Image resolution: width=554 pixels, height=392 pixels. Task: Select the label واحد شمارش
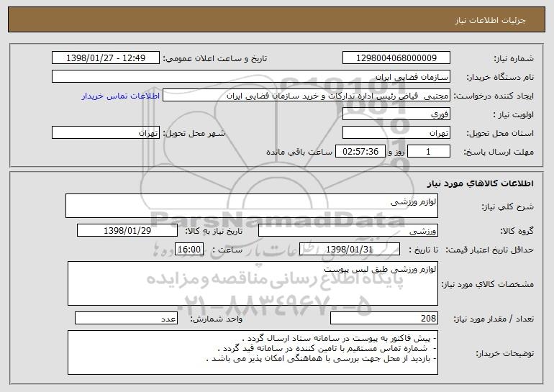pos(217,319)
